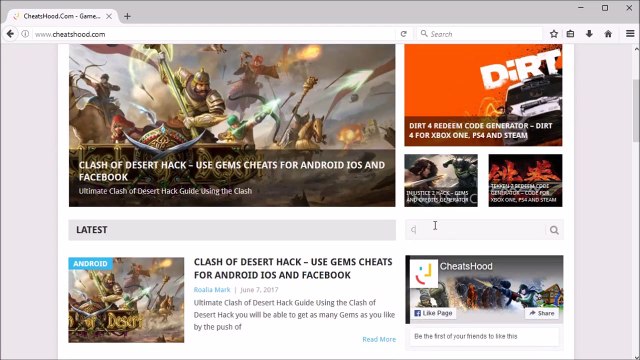Screen dimensions: 640x360
Task: Open the Tekken 7 Redeem Code Generator thumbnail
Action: 525,180
